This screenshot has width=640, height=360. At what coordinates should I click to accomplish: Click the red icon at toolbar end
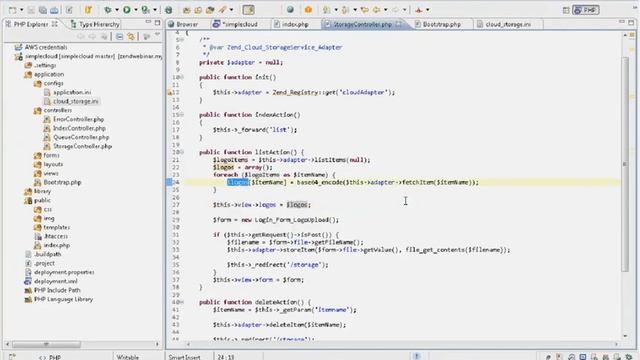(x=419, y=10)
